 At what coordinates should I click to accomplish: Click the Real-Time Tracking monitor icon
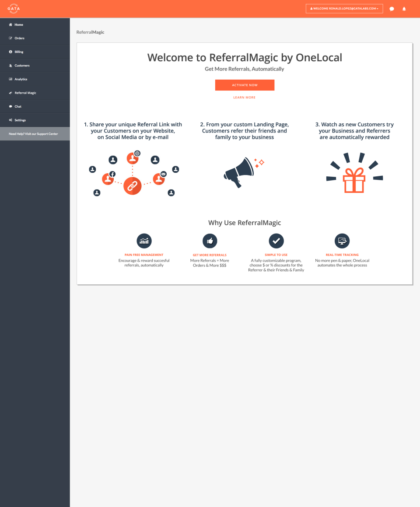coord(342,241)
